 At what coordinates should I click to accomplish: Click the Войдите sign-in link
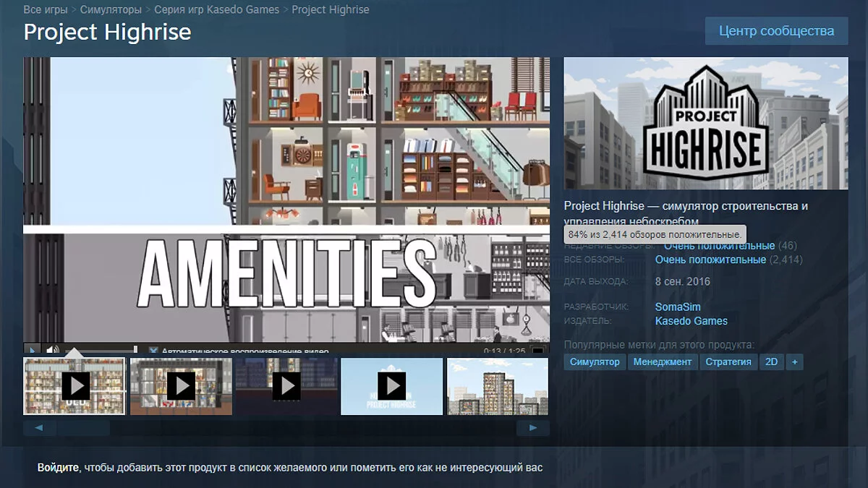coord(58,468)
